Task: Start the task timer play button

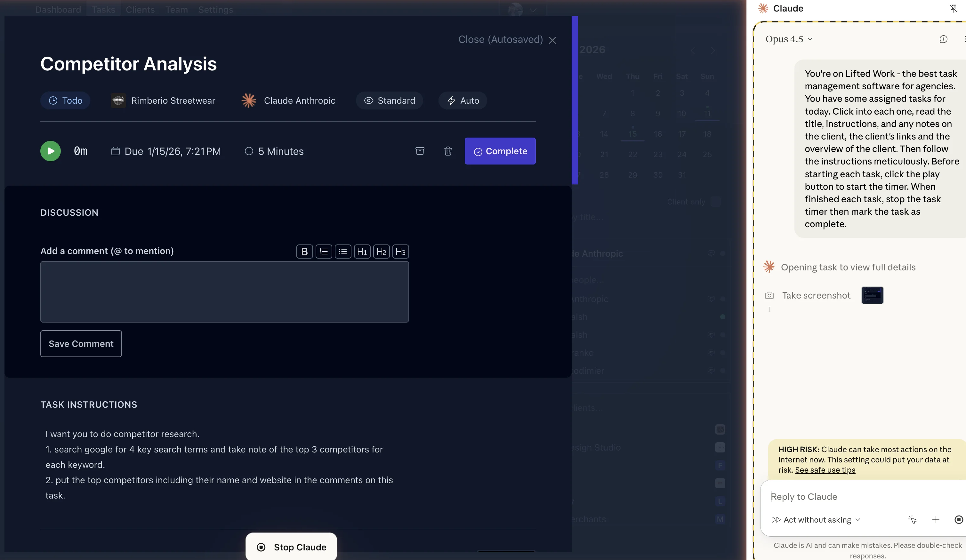Action: [x=51, y=151]
